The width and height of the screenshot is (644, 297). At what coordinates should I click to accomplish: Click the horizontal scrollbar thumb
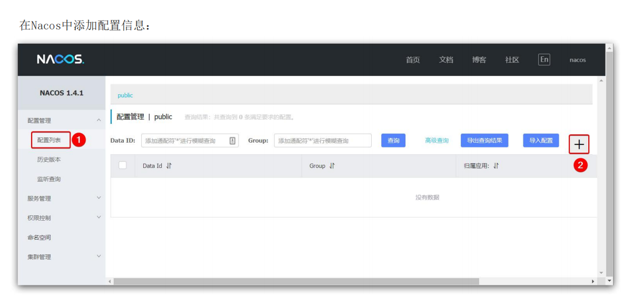coord(296,282)
